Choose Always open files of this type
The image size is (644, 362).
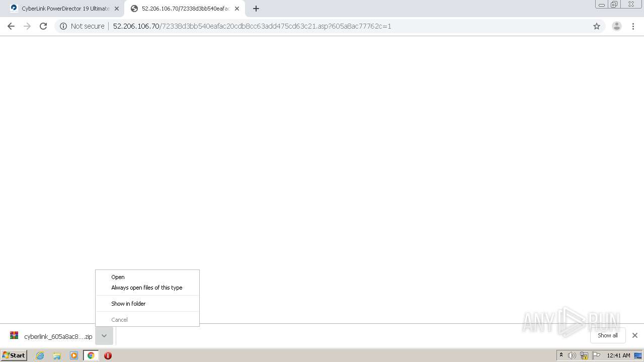click(147, 288)
